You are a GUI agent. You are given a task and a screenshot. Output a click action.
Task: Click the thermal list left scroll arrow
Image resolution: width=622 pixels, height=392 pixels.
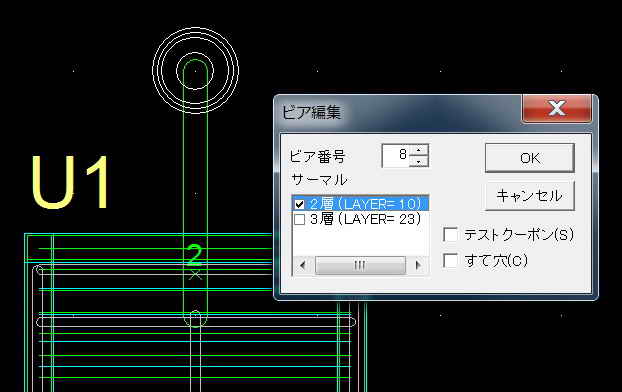[x=302, y=265]
